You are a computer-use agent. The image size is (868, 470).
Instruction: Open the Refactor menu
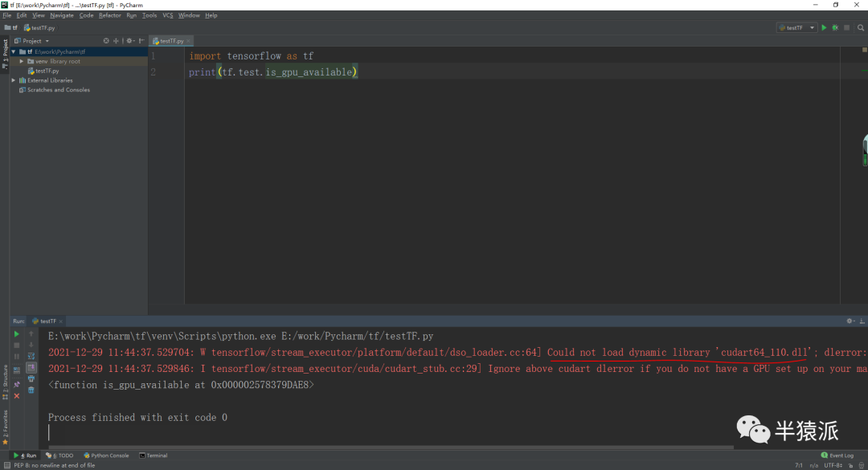109,15
